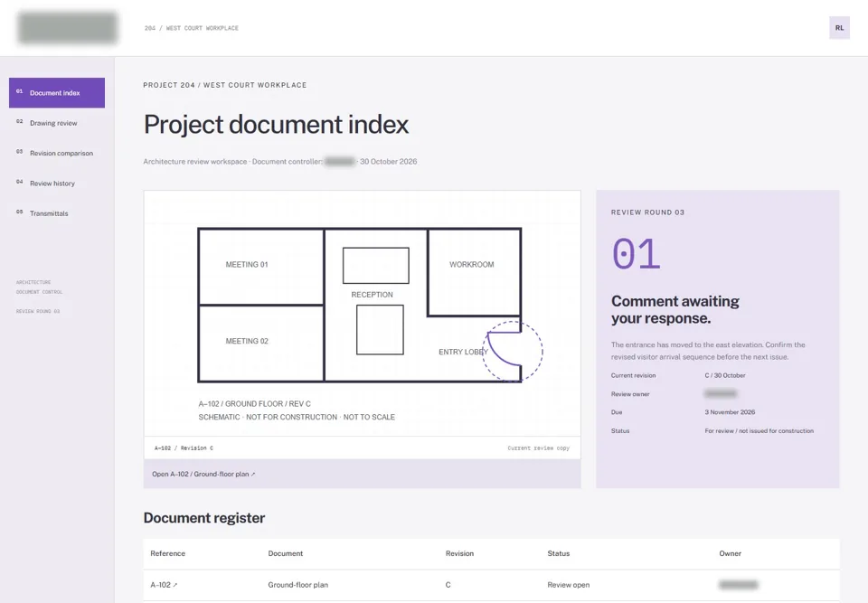Click the revision C cell in register
Viewport: 868px width, 603px height.
[x=448, y=585]
